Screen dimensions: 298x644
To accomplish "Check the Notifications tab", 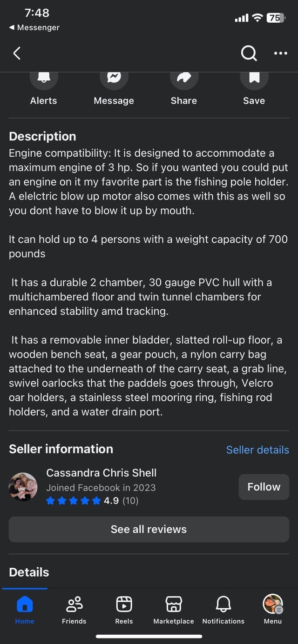I will pyautogui.click(x=223, y=609).
